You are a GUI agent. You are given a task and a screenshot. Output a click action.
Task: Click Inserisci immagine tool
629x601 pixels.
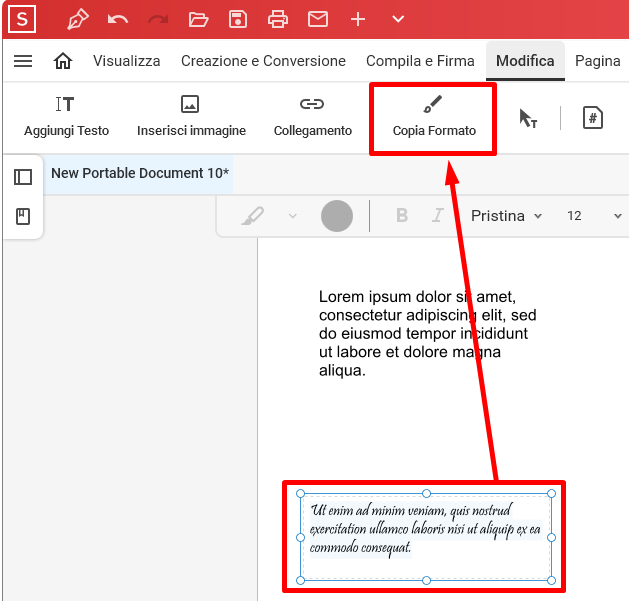point(191,117)
